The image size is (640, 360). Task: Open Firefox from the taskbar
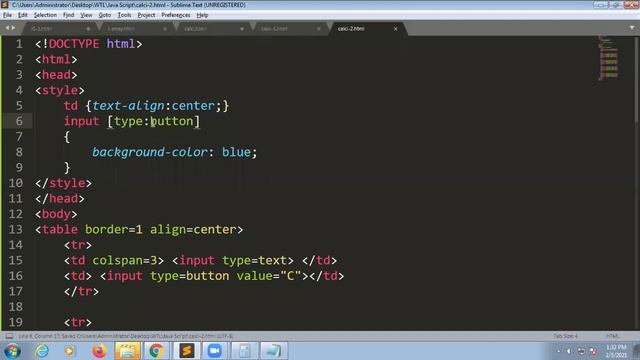tap(99, 351)
